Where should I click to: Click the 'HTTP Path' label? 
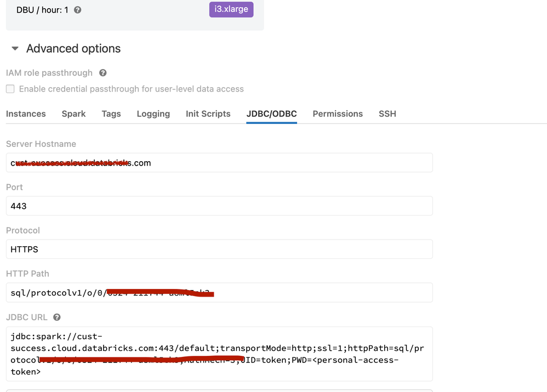[x=27, y=274]
